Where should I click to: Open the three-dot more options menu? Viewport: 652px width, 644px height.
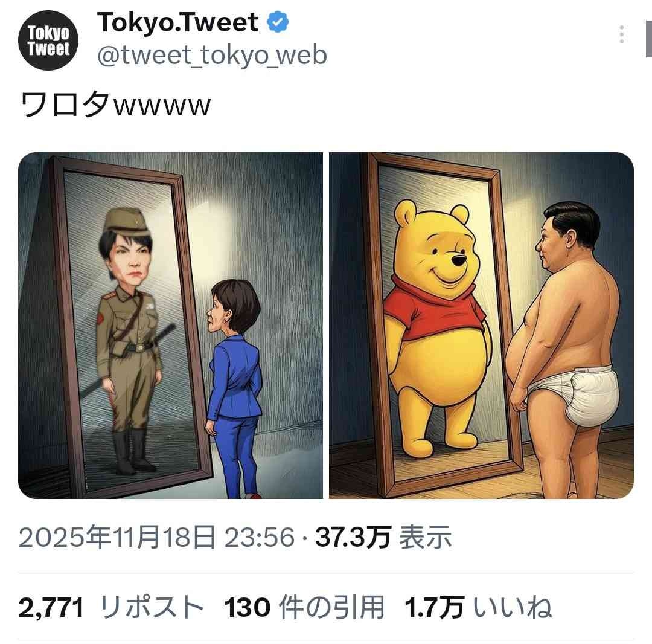click(622, 34)
